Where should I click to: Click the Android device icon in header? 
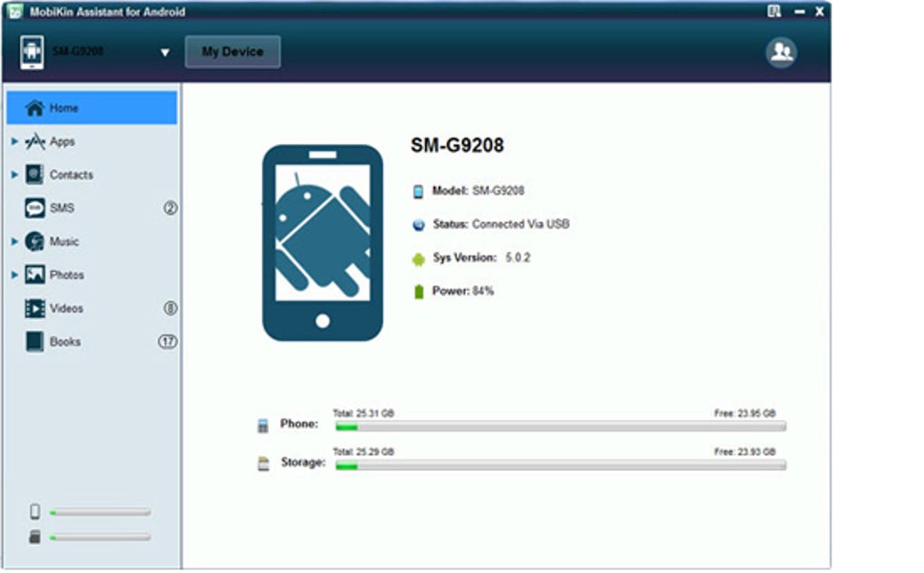tap(32, 53)
